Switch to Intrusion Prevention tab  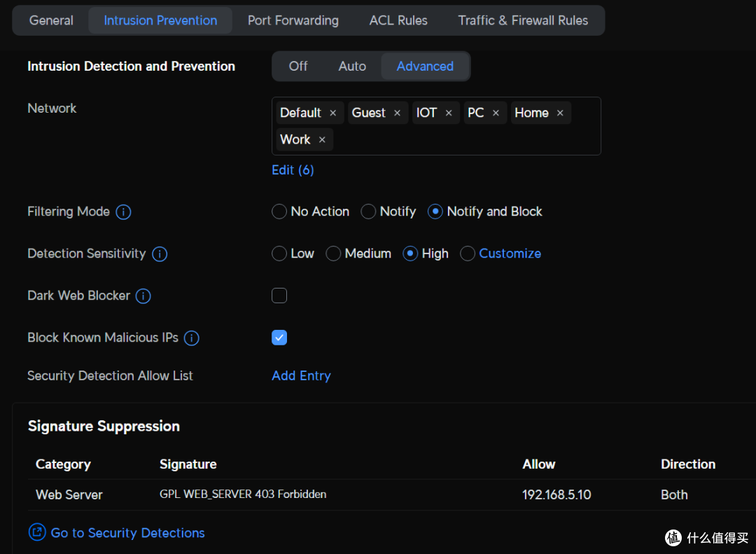click(160, 20)
